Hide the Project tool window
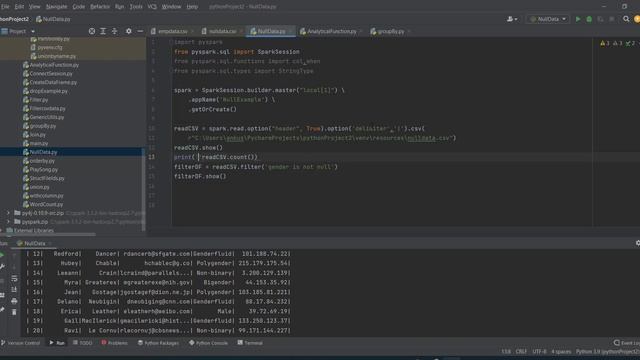Screen dimensions: 640x360 [140, 31]
